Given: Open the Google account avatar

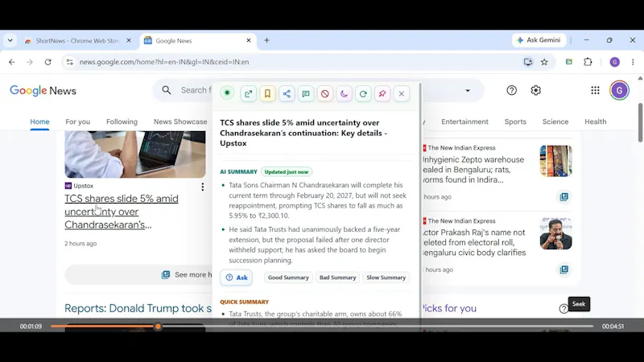Looking at the screenshot, I should (619, 90).
